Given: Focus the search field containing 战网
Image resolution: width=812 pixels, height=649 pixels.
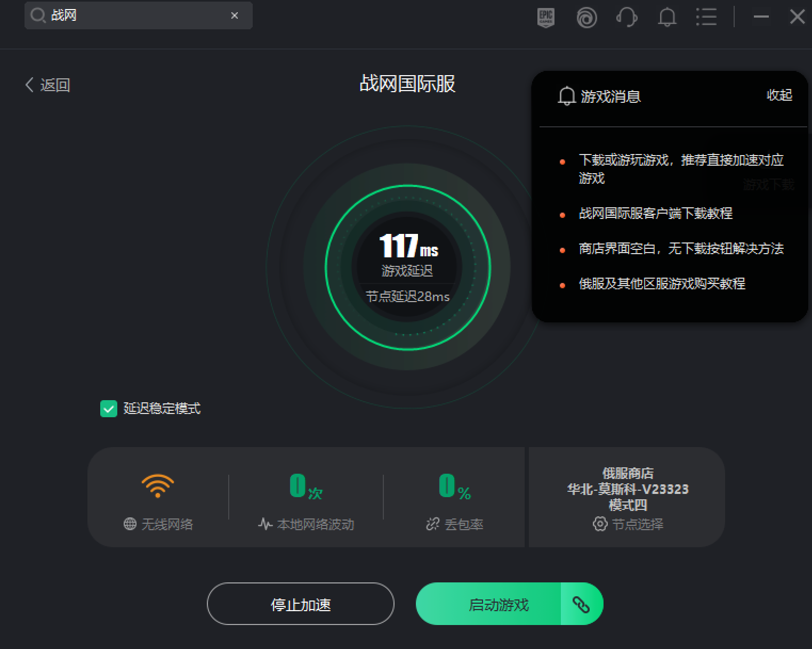Looking at the screenshot, I should (x=139, y=15).
